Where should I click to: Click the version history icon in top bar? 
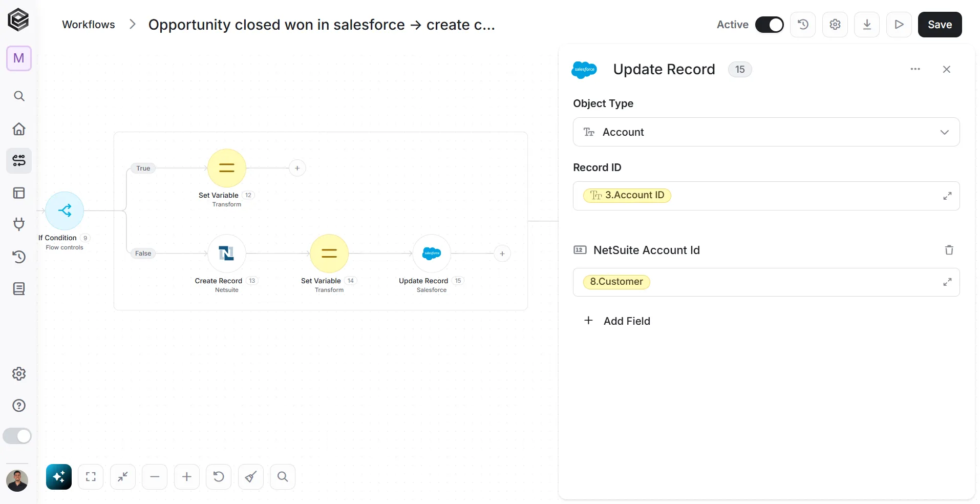pyautogui.click(x=803, y=25)
